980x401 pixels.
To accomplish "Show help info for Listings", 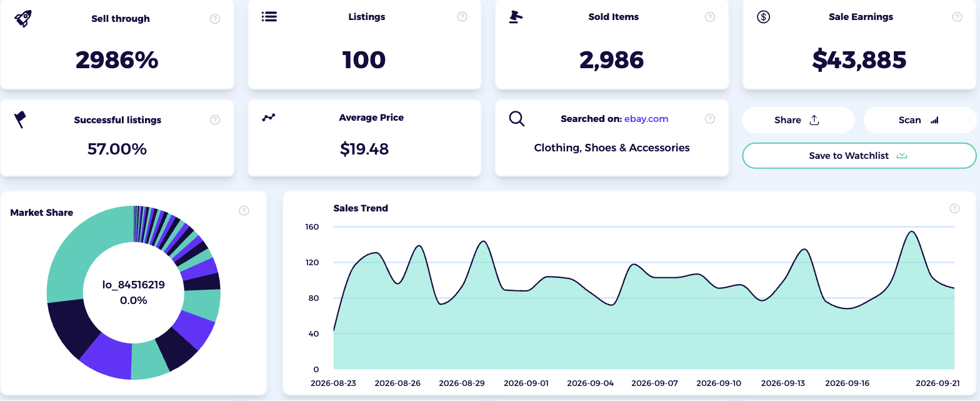I will pos(462,17).
